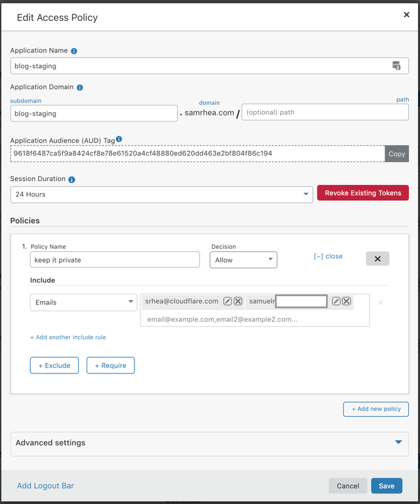
Task: Click the AUD Tag info icon
Action: 119,139
